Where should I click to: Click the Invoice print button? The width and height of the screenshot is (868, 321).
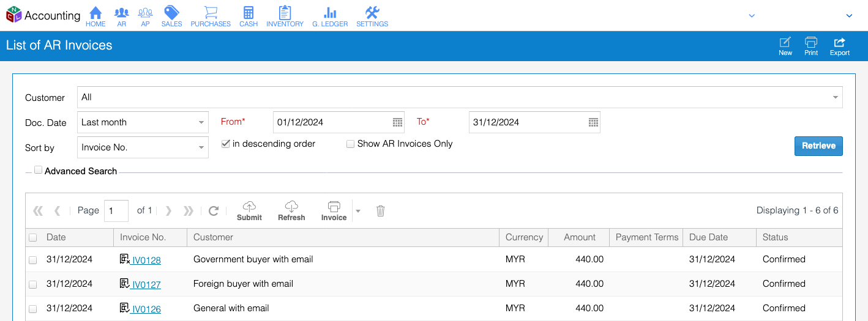click(x=334, y=211)
